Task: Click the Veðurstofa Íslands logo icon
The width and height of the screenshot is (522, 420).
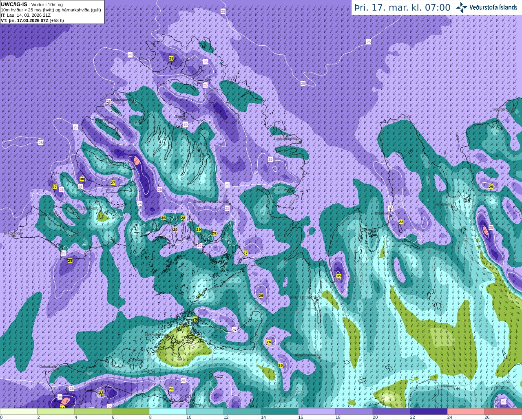Action: (x=462, y=7)
